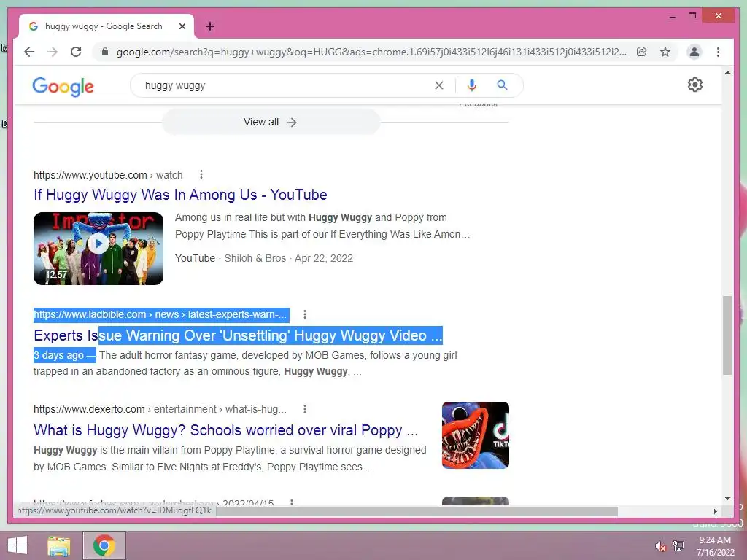Click the horizontal scroll right arrow
Image resolution: width=747 pixels, height=560 pixels.
point(716,511)
